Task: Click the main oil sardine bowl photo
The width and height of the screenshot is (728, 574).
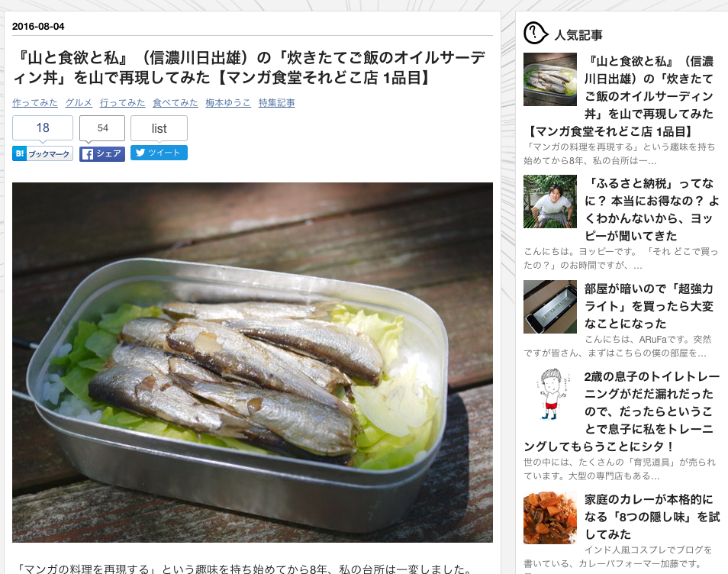Action: (253, 363)
